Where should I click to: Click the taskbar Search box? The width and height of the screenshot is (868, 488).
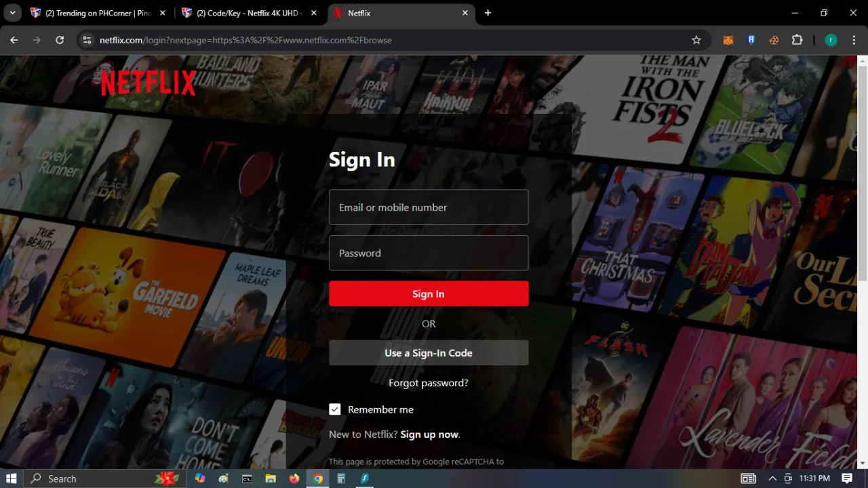pyautogui.click(x=104, y=479)
